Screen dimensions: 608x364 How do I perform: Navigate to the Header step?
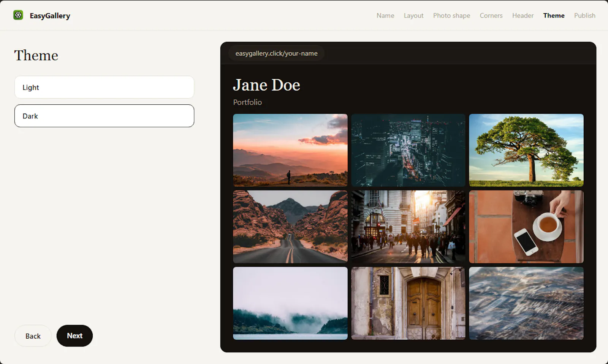(x=523, y=16)
